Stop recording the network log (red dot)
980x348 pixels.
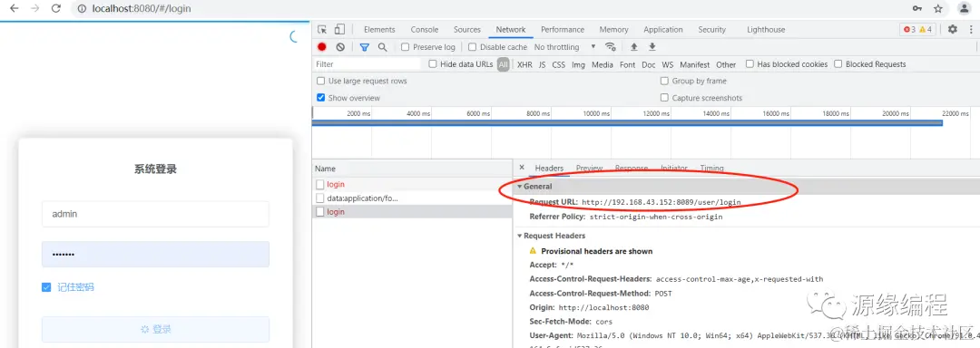(322, 47)
